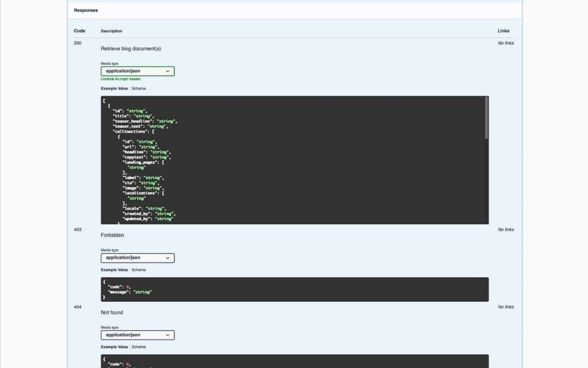Switch to the Schema tab for the 200 response

point(139,88)
